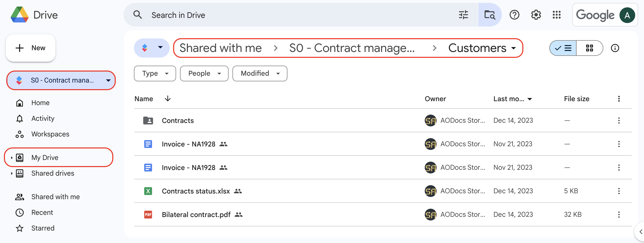Show the view details info panel
Image resolution: width=644 pixels, height=243 pixels.
click(x=615, y=48)
